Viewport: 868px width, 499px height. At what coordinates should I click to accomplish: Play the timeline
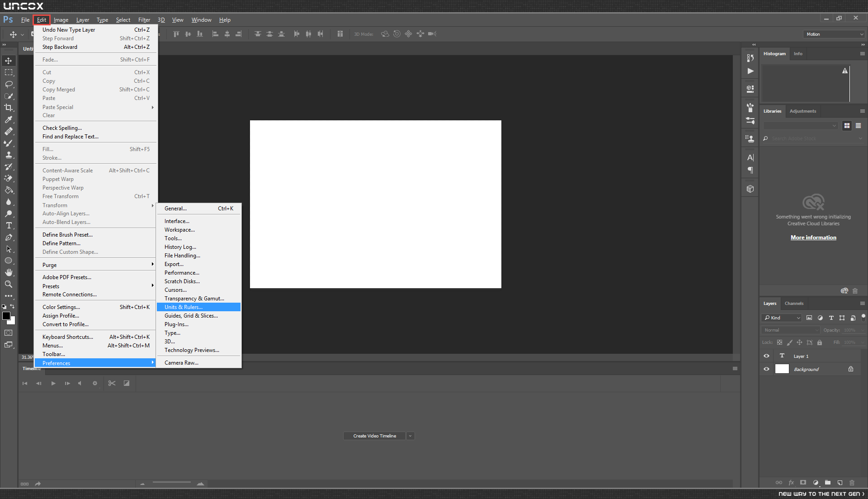pos(53,383)
